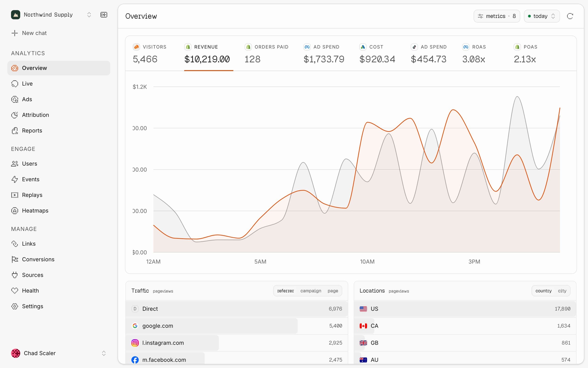The height and width of the screenshot is (368, 588).
Task: Click the Conversions flag icon
Action: (x=15, y=259)
